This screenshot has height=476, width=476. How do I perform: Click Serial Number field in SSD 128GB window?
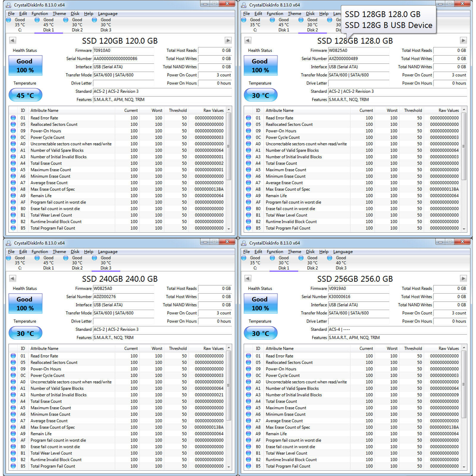pos(358,59)
